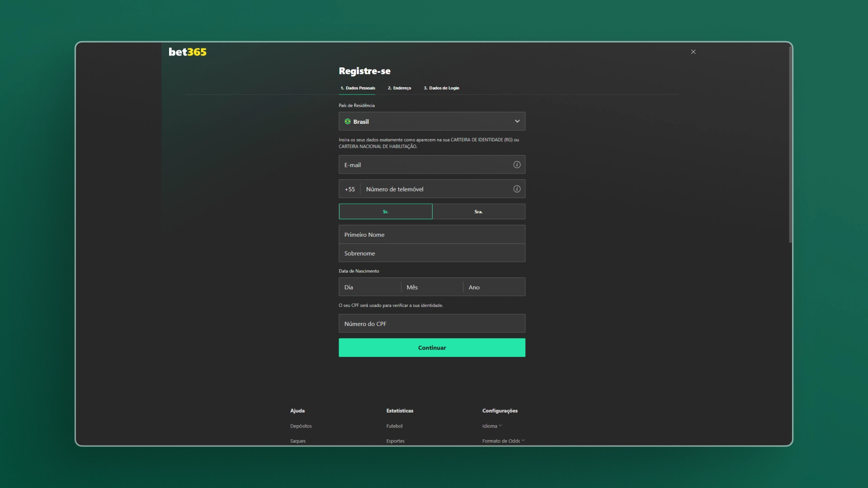Click the Futebol statistics link
This screenshot has height=488, width=868.
pyautogui.click(x=394, y=426)
